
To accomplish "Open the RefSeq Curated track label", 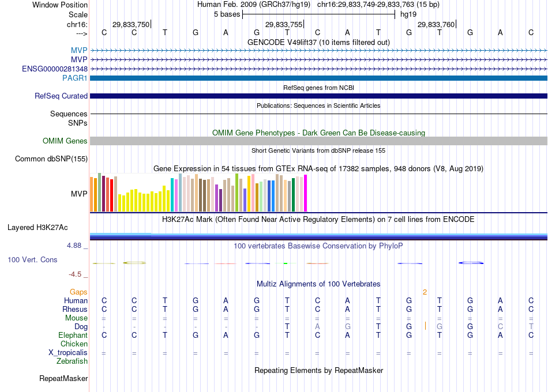I will 61,96.
